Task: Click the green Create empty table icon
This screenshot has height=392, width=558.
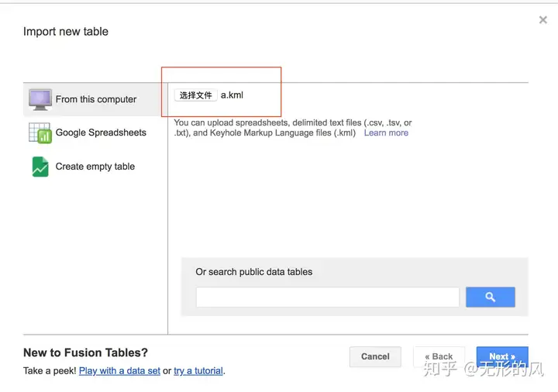Action: click(x=40, y=167)
